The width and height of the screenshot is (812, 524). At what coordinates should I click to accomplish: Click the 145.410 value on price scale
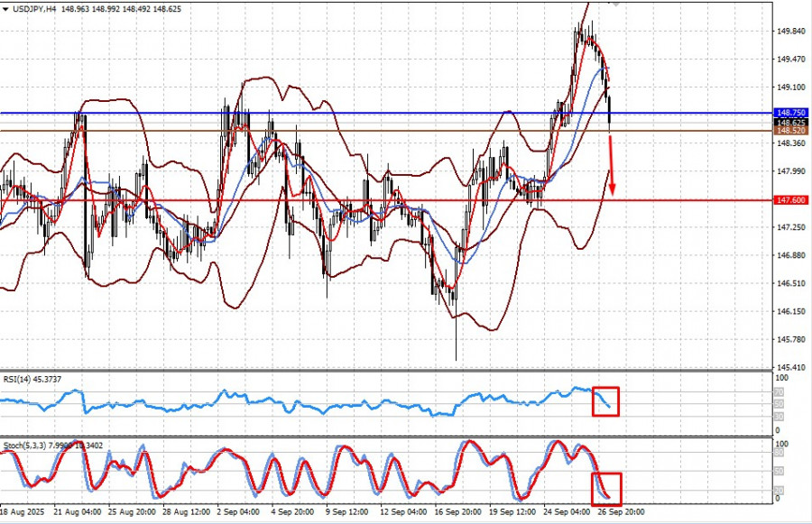(x=791, y=367)
